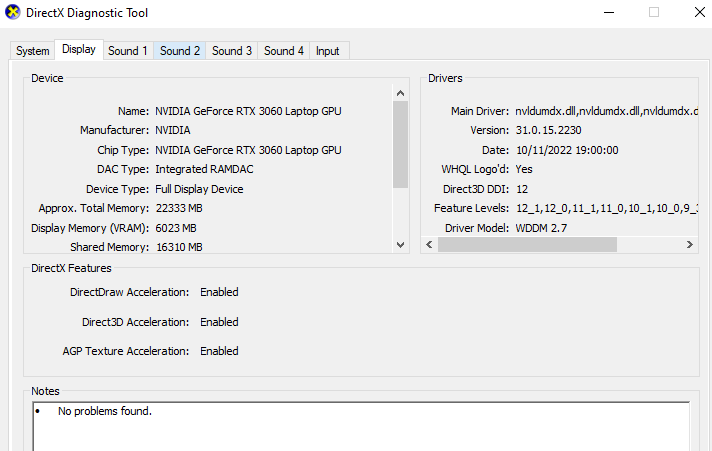
Task: Click the DirectX Diagnostic Tool title icon
Action: point(13,12)
